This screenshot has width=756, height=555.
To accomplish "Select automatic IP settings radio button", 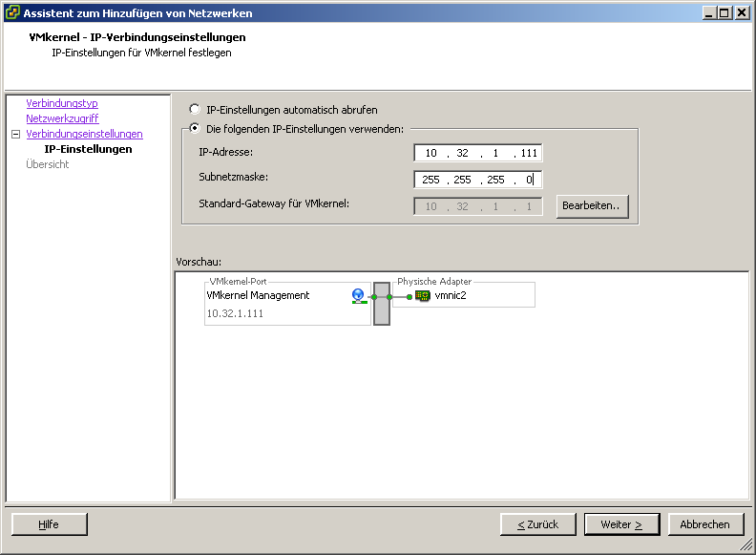I will [x=195, y=110].
